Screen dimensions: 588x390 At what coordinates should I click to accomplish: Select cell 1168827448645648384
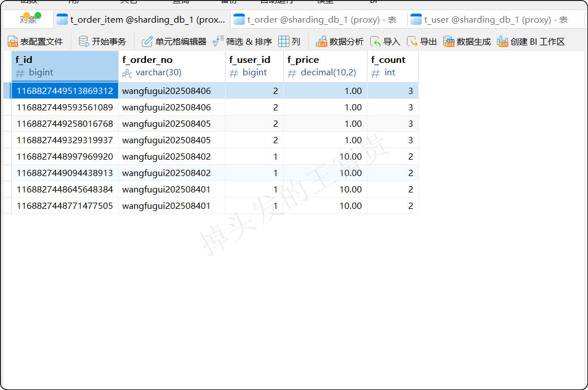(65, 190)
